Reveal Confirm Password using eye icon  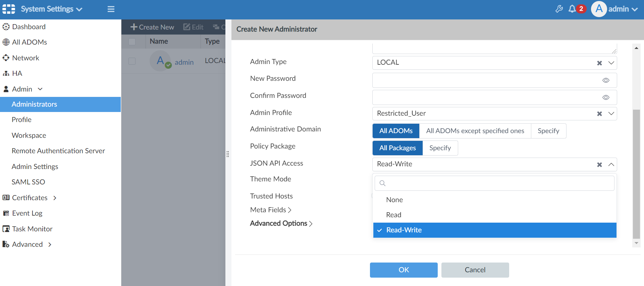point(605,98)
